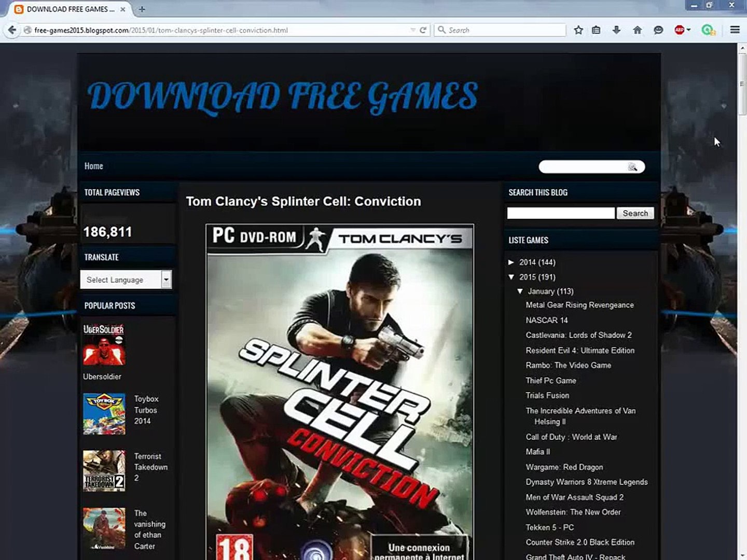
Task: Open the Trials Fusion link
Action: [x=547, y=395]
